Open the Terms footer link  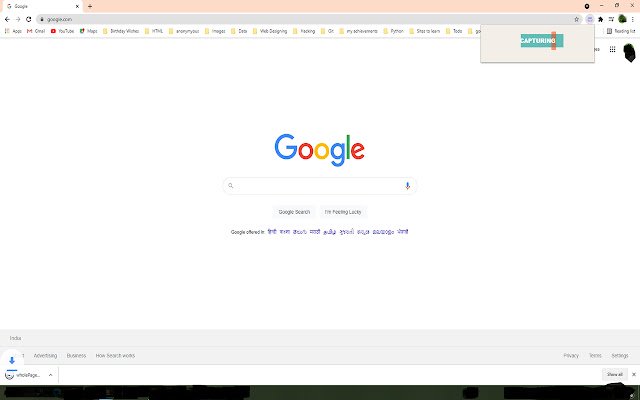click(595, 356)
